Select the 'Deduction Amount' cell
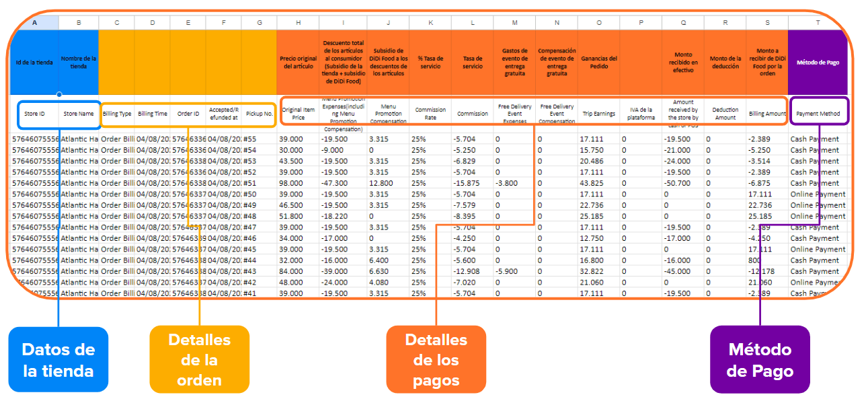Viewport: 868px width, 401px height. coord(725,114)
